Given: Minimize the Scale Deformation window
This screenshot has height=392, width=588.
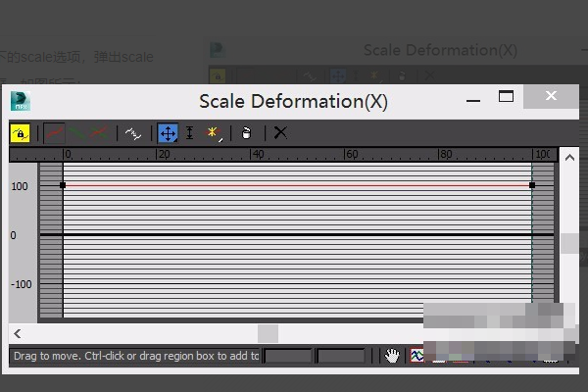Looking at the screenshot, I should pyautogui.click(x=473, y=101).
